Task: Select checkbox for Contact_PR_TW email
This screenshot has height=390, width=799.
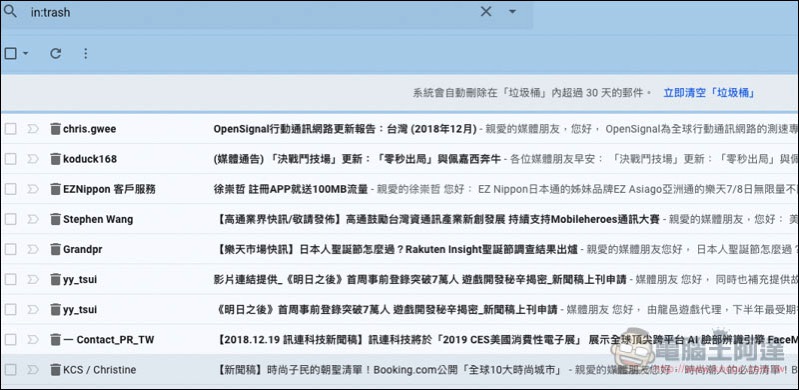Action: tap(10, 340)
